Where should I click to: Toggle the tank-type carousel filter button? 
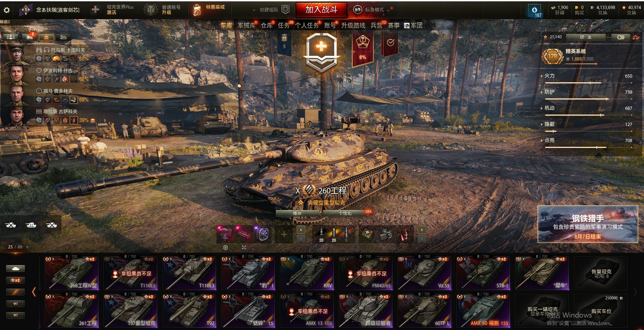15,268
